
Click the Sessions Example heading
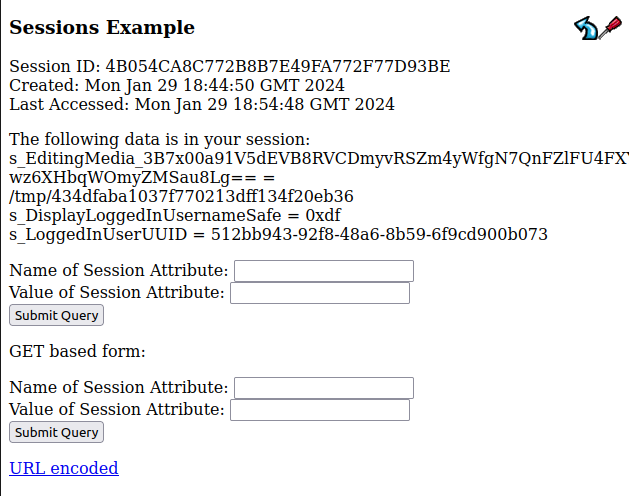102,28
